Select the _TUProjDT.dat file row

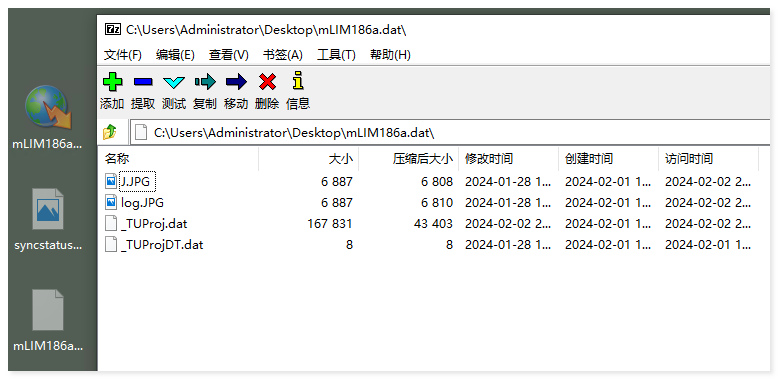pyautogui.click(x=429, y=245)
